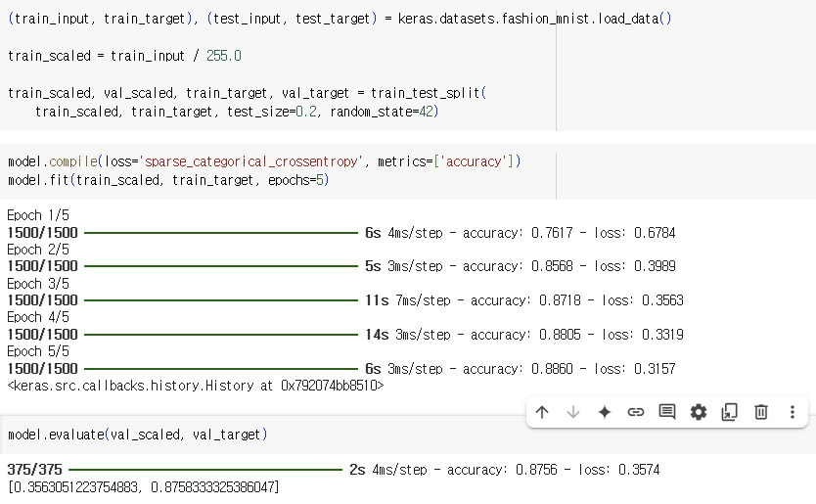
Task: Mirror cell in tab icon
Action: (x=730, y=412)
